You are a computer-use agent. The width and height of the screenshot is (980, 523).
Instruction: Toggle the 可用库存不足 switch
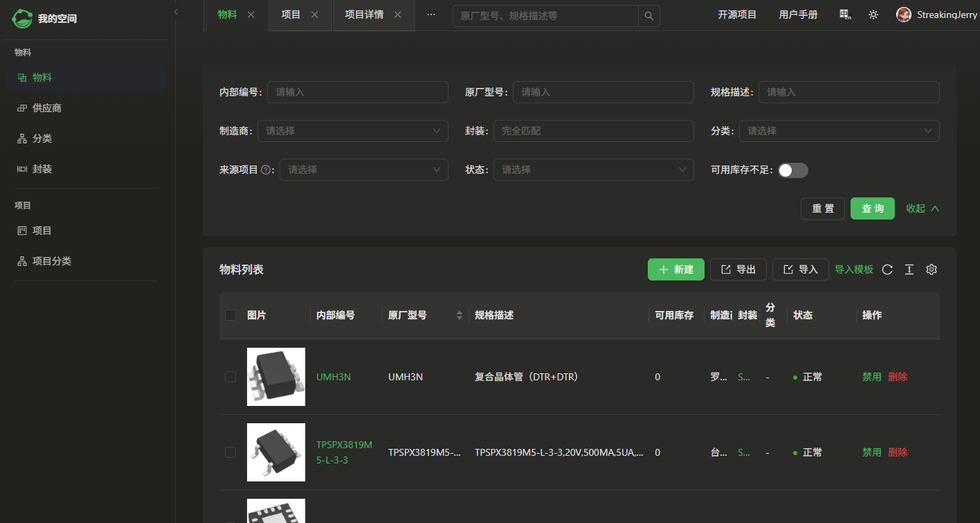click(x=793, y=170)
